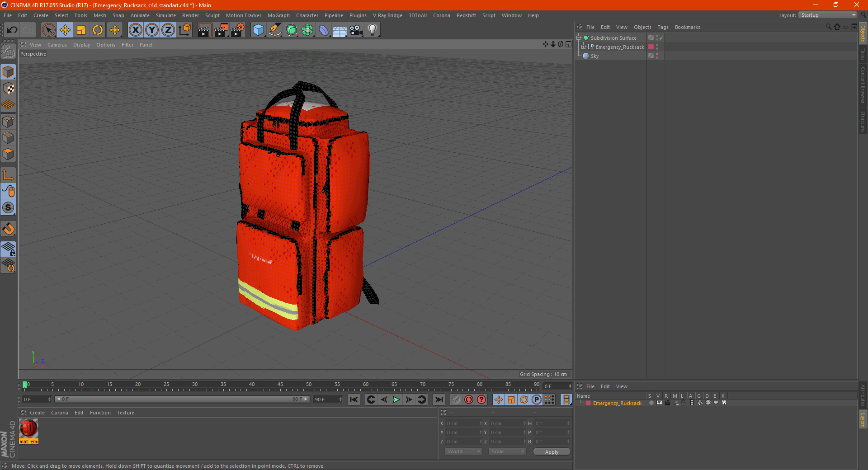Toggle Subdivision Surface enabled checkmark

click(661, 38)
